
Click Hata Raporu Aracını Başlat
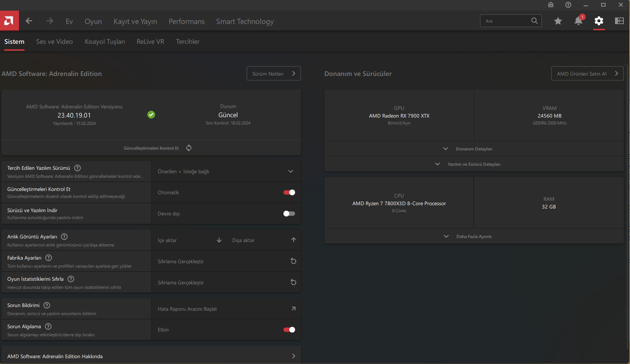click(x=226, y=309)
